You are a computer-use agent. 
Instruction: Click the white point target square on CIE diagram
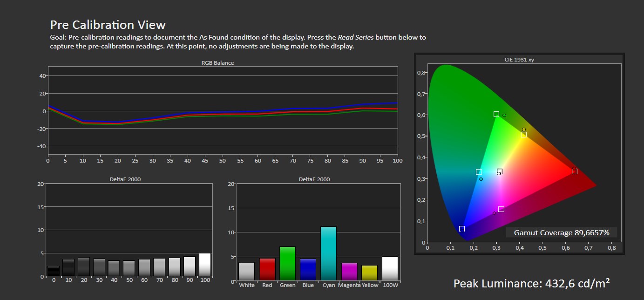(500, 171)
